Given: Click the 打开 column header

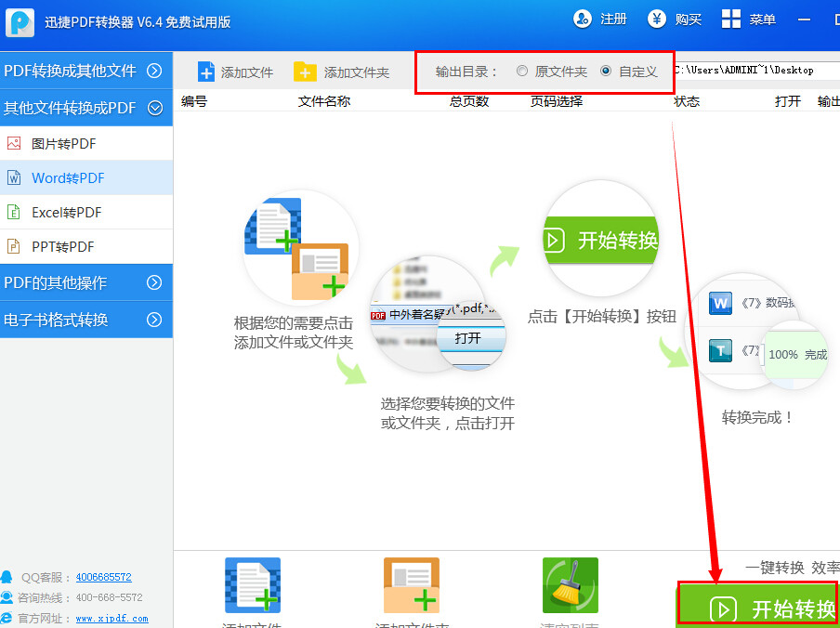Looking at the screenshot, I should coord(788,101).
